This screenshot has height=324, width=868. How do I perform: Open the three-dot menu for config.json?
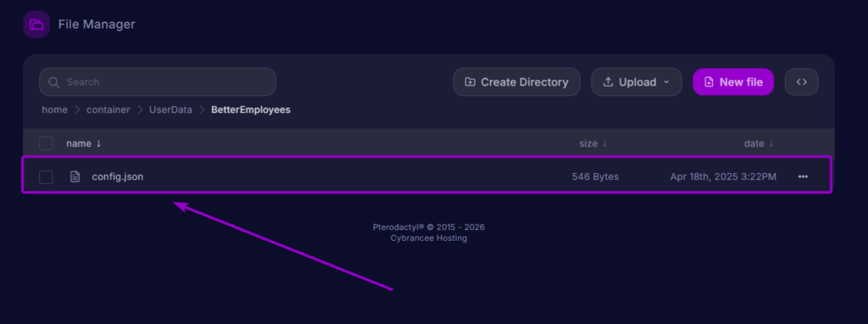(803, 176)
